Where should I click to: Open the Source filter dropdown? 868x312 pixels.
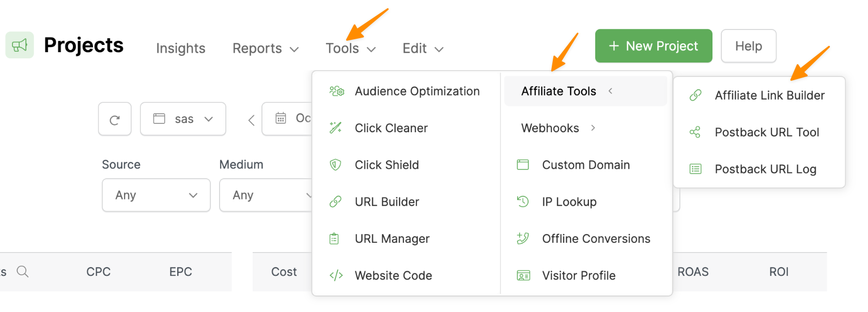(156, 195)
